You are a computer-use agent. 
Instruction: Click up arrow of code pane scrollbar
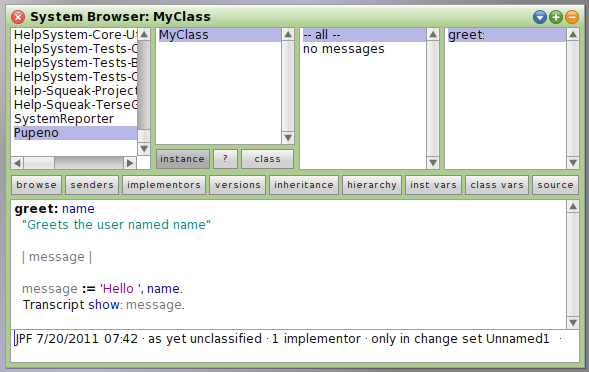click(x=573, y=206)
